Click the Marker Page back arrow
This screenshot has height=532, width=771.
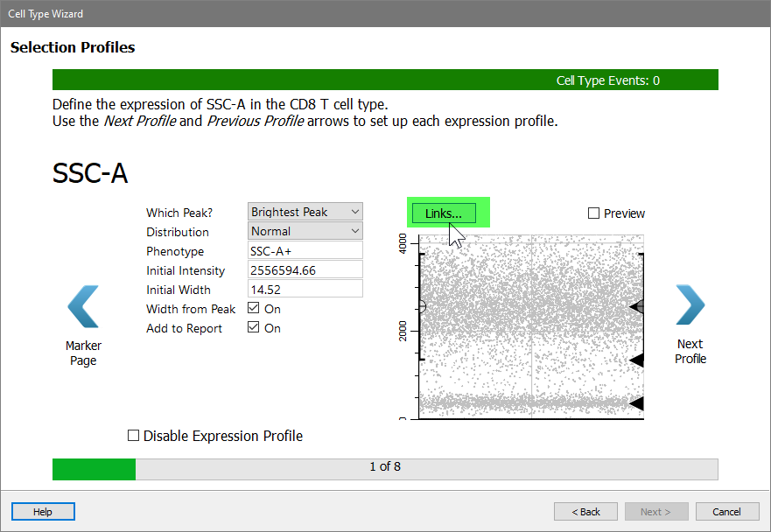(x=83, y=307)
